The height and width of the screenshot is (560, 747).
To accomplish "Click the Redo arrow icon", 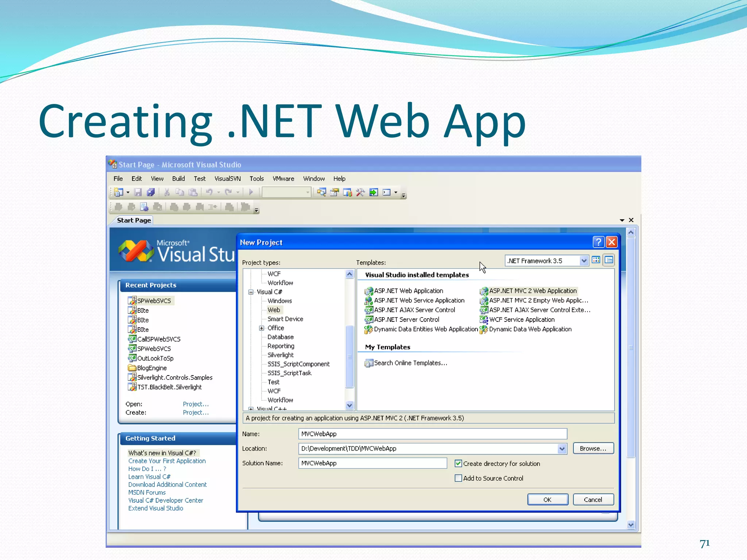I will [228, 192].
